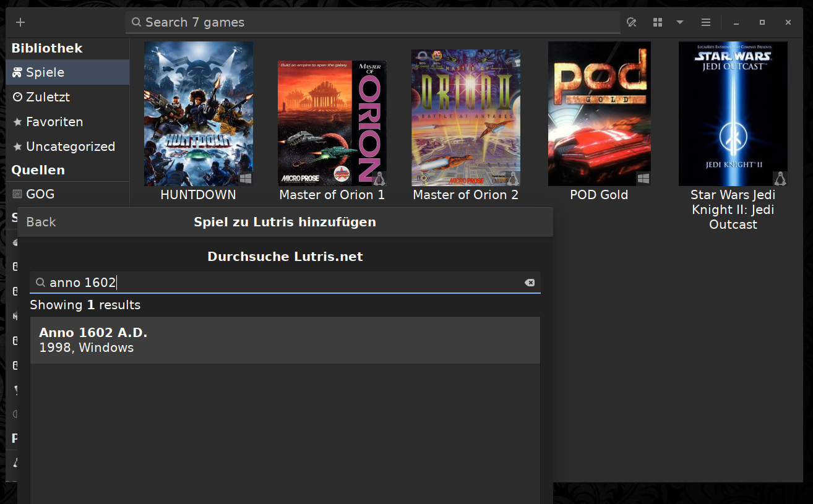
Task: Click the Lutris.net search field containing anno 1602
Action: pyautogui.click(x=285, y=283)
